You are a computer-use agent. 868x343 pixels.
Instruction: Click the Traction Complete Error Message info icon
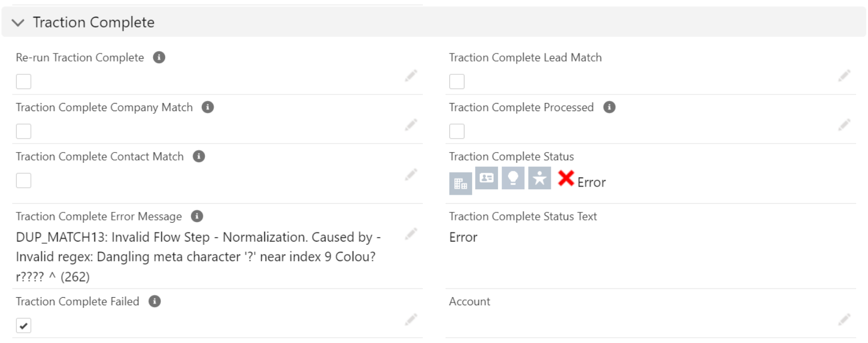[x=196, y=216]
